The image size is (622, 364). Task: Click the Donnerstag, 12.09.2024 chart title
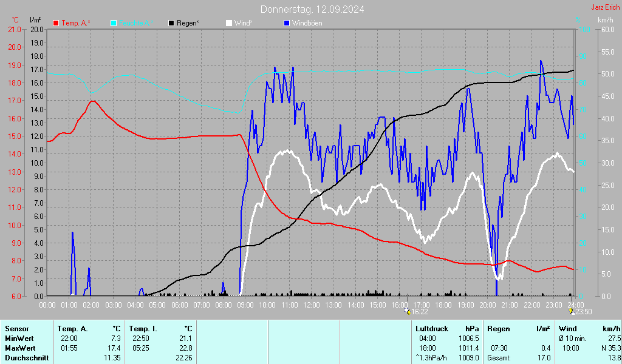(312, 9)
